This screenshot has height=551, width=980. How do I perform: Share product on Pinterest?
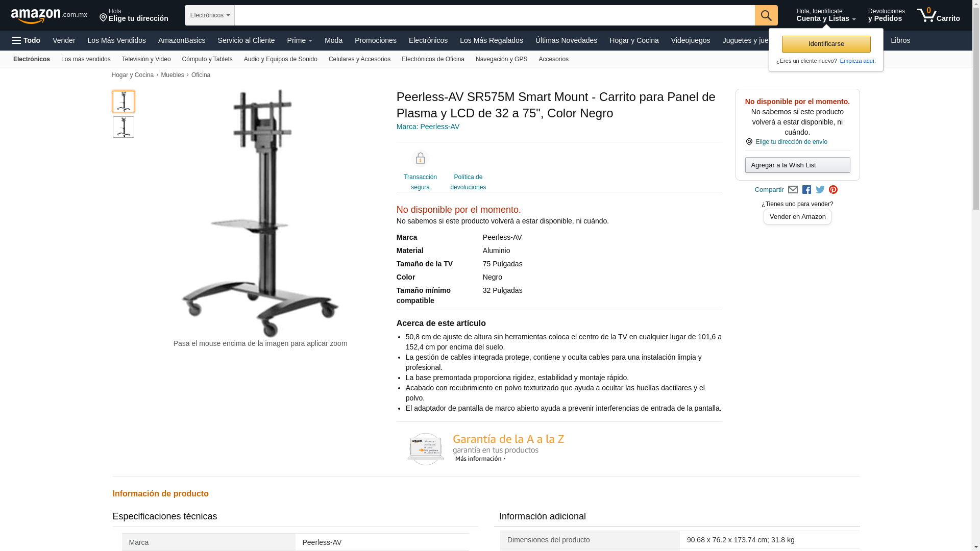click(834, 190)
